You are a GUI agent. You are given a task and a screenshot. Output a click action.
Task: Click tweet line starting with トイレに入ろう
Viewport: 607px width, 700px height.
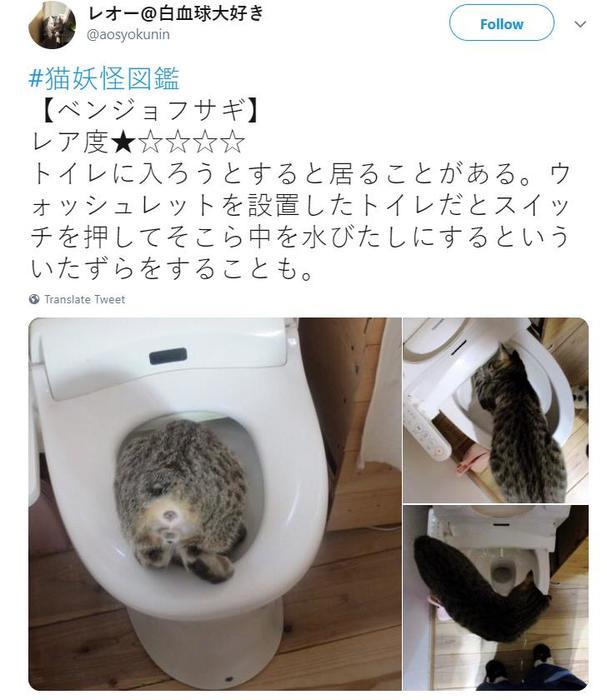tap(301, 174)
